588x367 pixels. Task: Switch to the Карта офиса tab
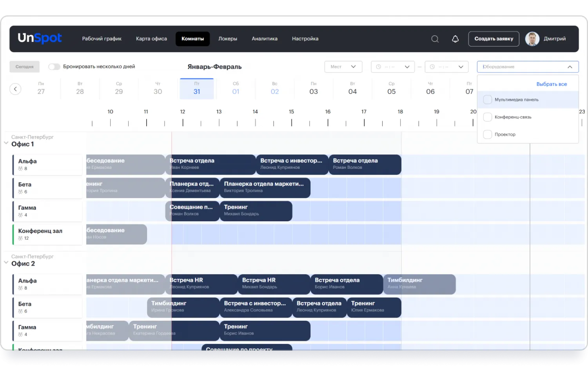pyautogui.click(x=151, y=39)
